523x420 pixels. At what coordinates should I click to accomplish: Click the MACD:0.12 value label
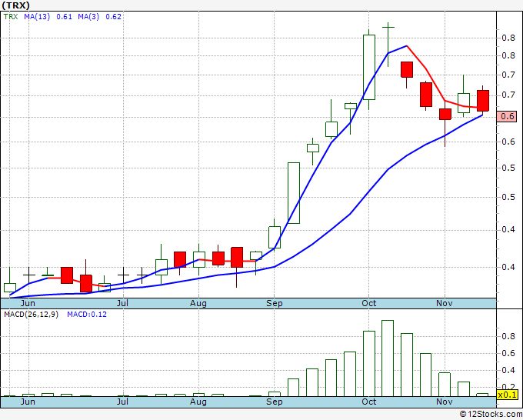87,315
